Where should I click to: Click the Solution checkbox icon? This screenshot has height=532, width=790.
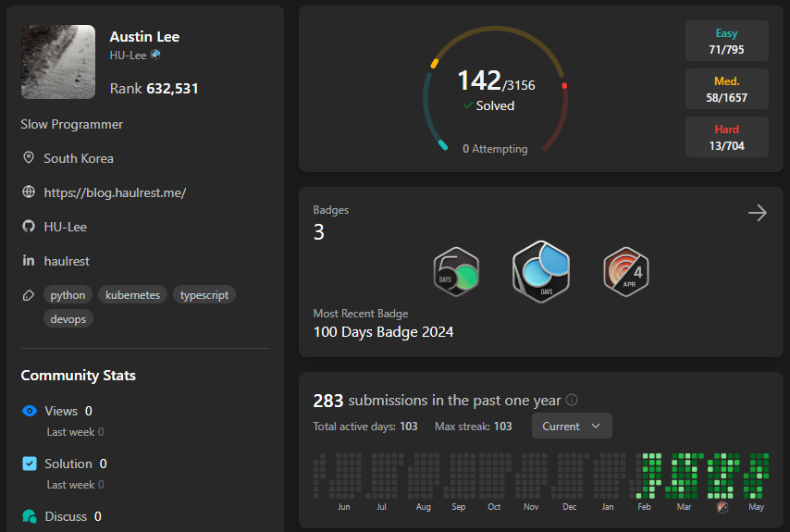(x=30, y=464)
